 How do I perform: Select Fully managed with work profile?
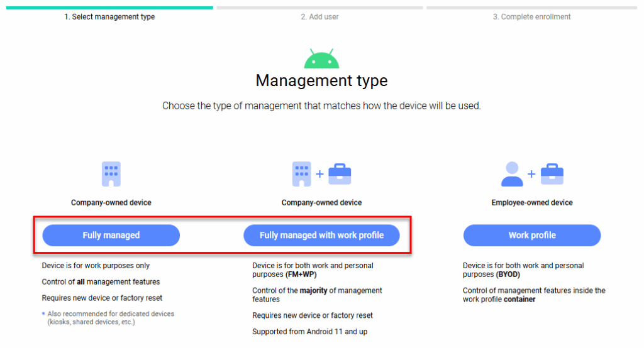pyautogui.click(x=321, y=235)
